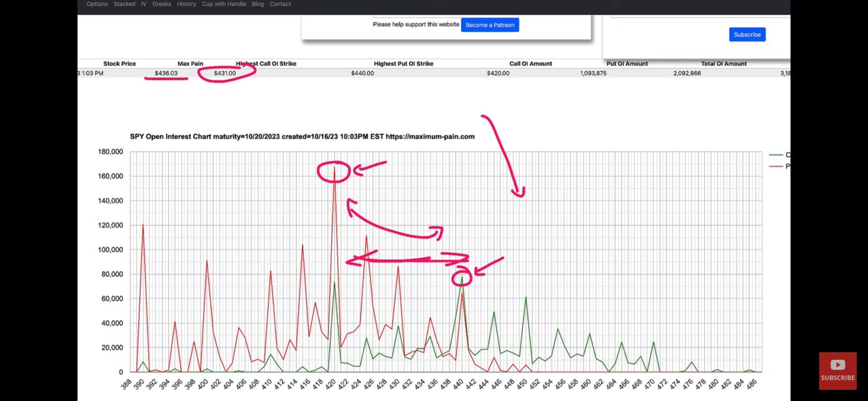This screenshot has width=868, height=401.
Task: Go to the Greeks page
Action: pos(162,4)
